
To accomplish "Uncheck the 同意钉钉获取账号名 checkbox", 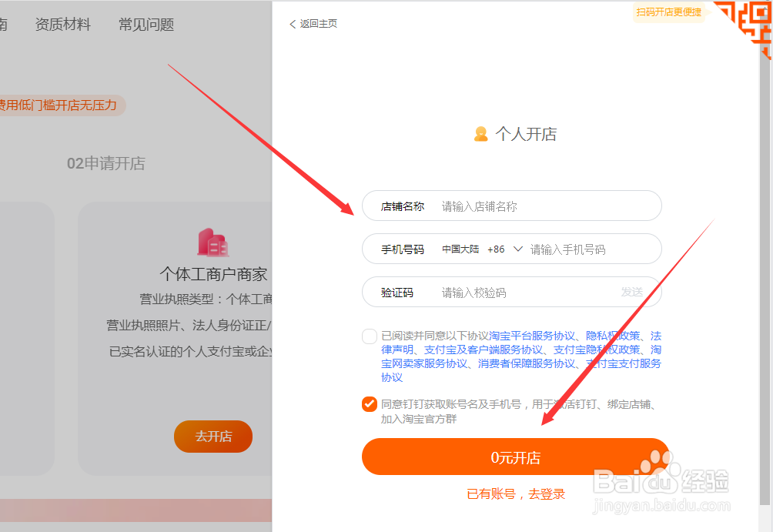I will 370,404.
